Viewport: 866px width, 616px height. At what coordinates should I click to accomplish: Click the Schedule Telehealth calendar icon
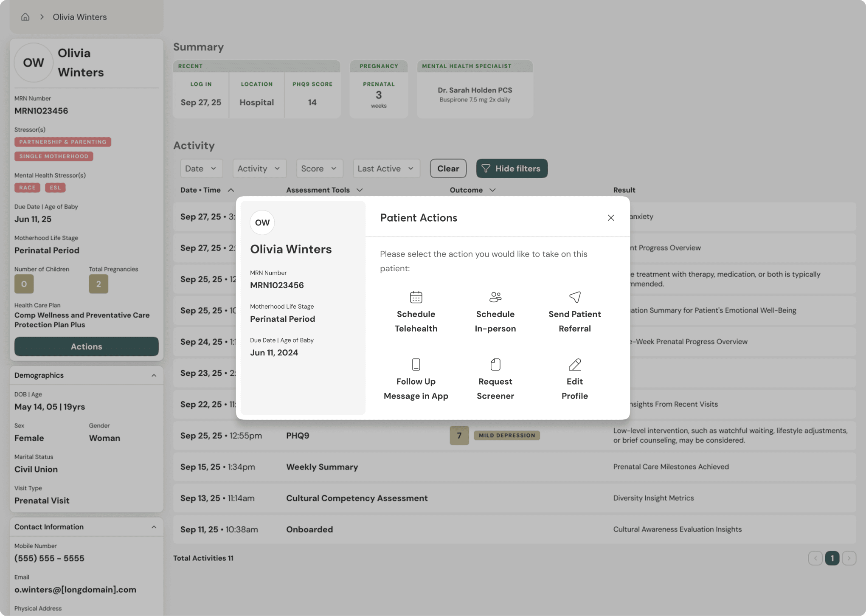pos(416,297)
